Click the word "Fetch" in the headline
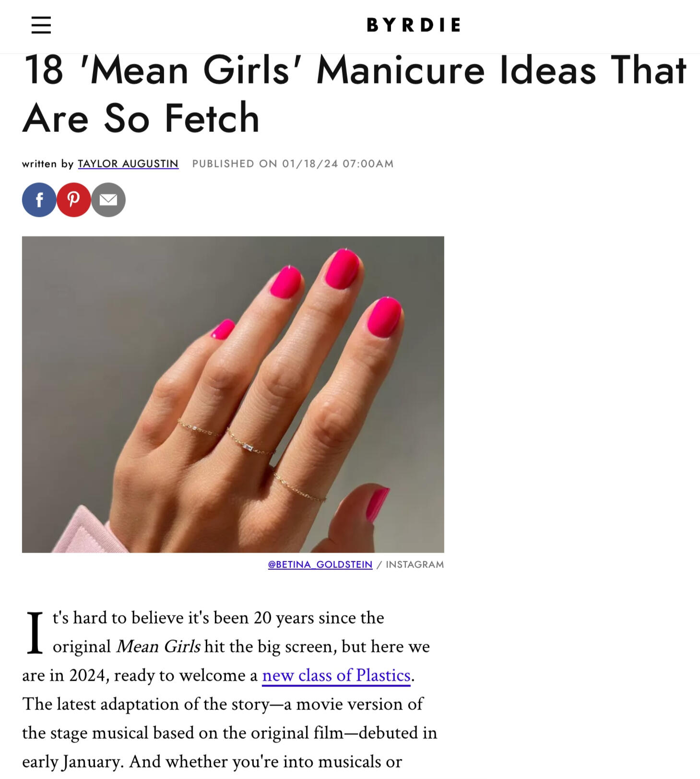The width and height of the screenshot is (700, 779). (212, 118)
